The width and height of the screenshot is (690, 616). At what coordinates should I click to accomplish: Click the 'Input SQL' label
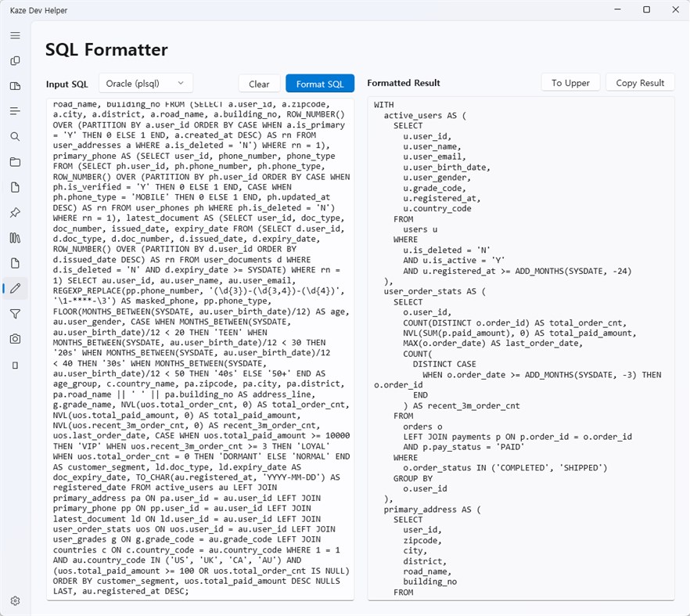(67, 84)
